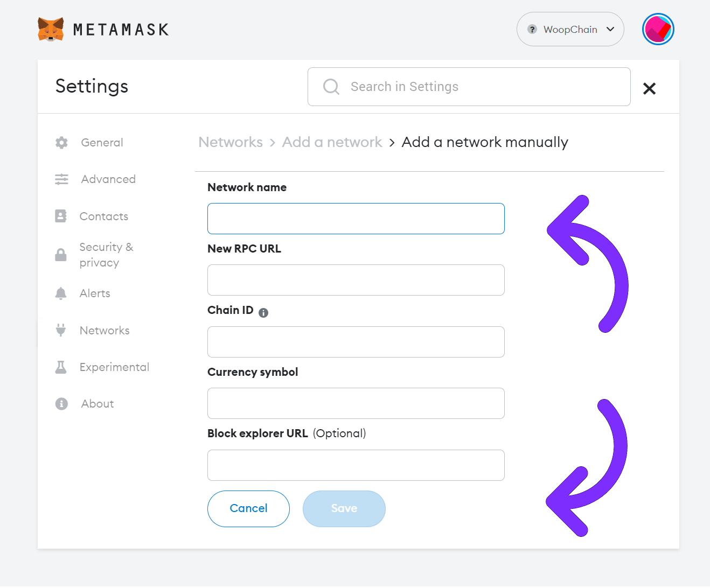Focus the Block explorer URL input

pos(356,465)
